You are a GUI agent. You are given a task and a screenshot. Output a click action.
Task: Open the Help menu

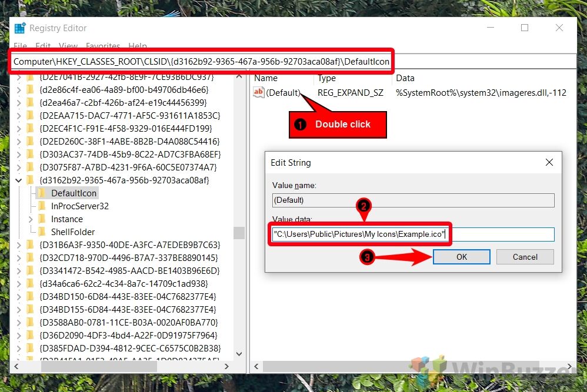(138, 46)
